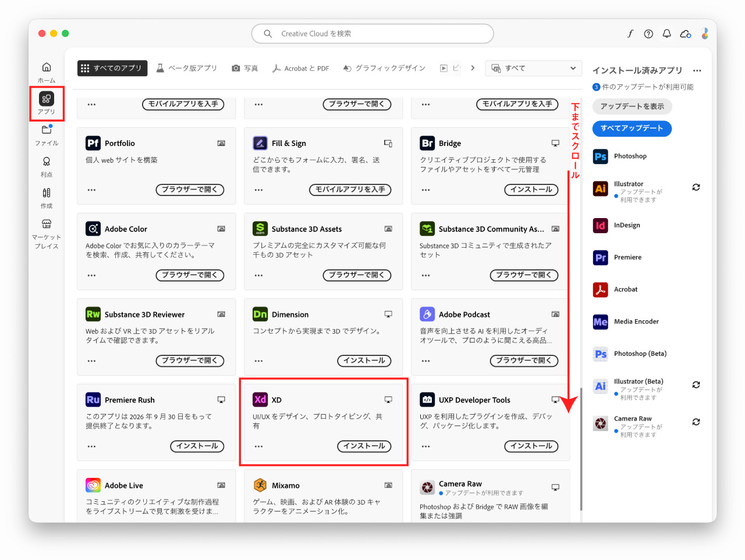Click the Illustrator (Beta) icon in list
The height and width of the screenshot is (560, 745).
pyautogui.click(x=601, y=386)
